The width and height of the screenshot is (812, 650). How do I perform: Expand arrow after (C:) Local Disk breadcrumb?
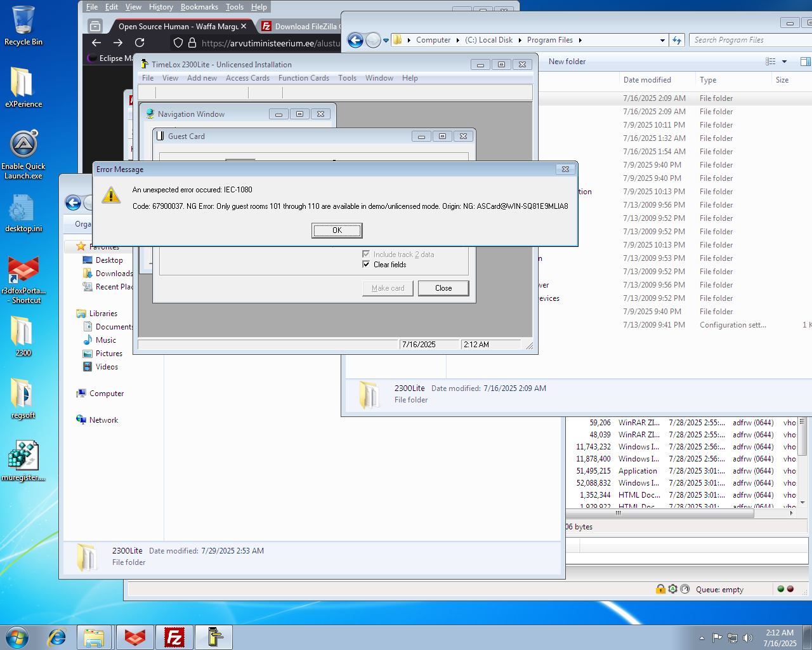(520, 40)
